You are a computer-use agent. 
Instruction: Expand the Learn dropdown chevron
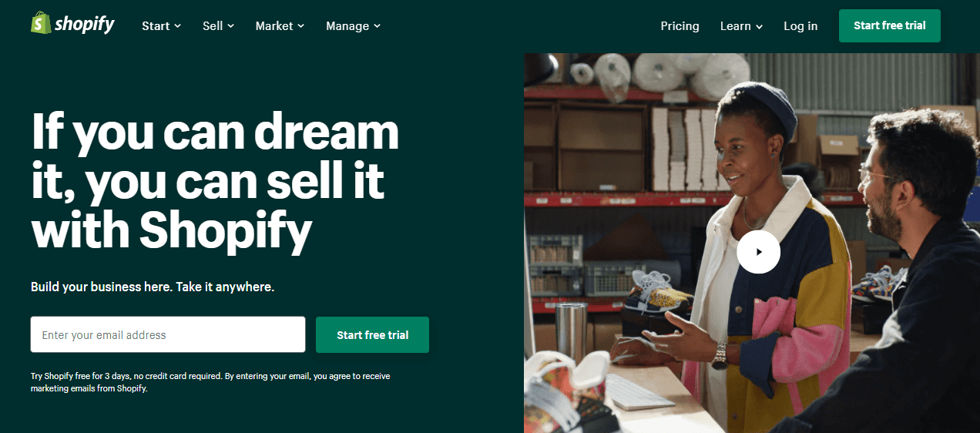(760, 26)
